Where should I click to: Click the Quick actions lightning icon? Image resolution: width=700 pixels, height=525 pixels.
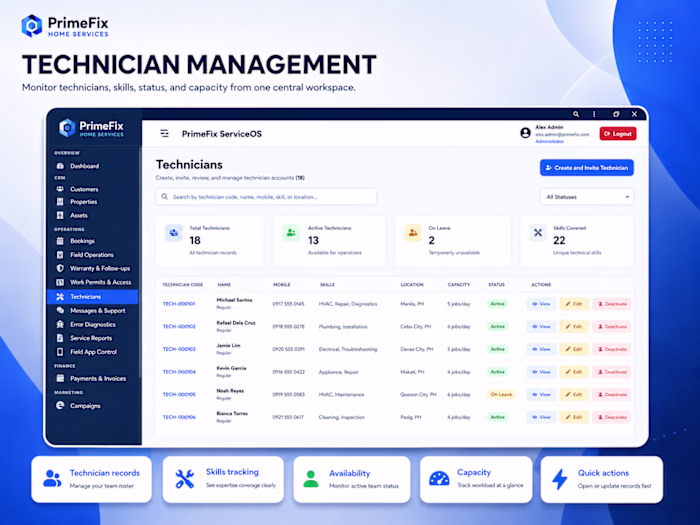560,479
